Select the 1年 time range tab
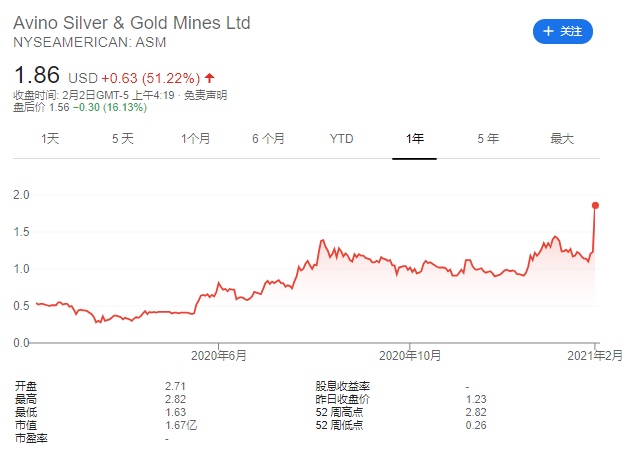This screenshot has width=631, height=455. 414,139
